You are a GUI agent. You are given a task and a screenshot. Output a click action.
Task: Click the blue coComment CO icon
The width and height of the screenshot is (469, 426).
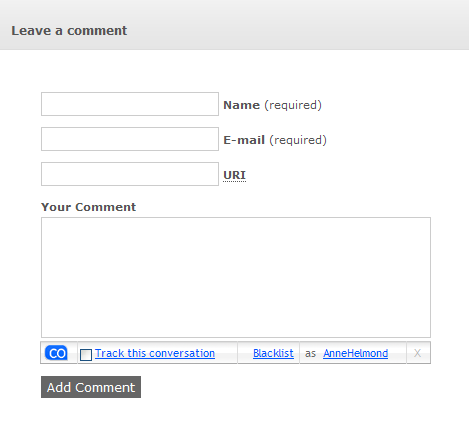coord(56,353)
